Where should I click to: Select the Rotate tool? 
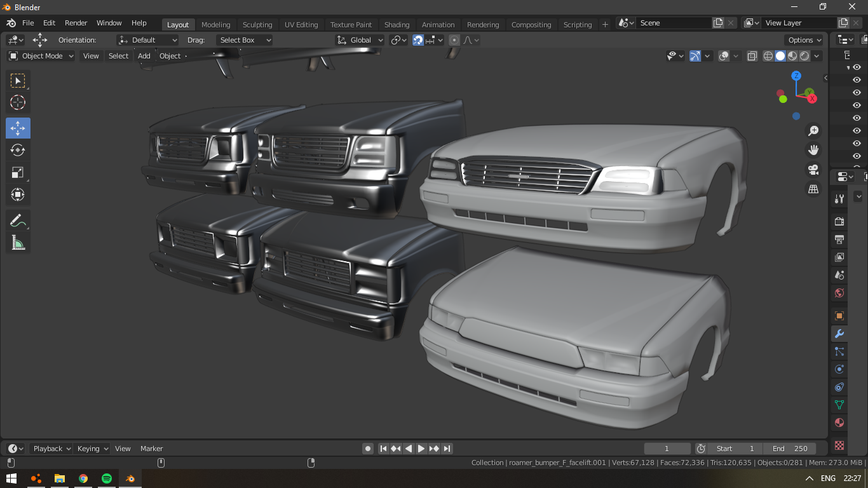(x=18, y=150)
